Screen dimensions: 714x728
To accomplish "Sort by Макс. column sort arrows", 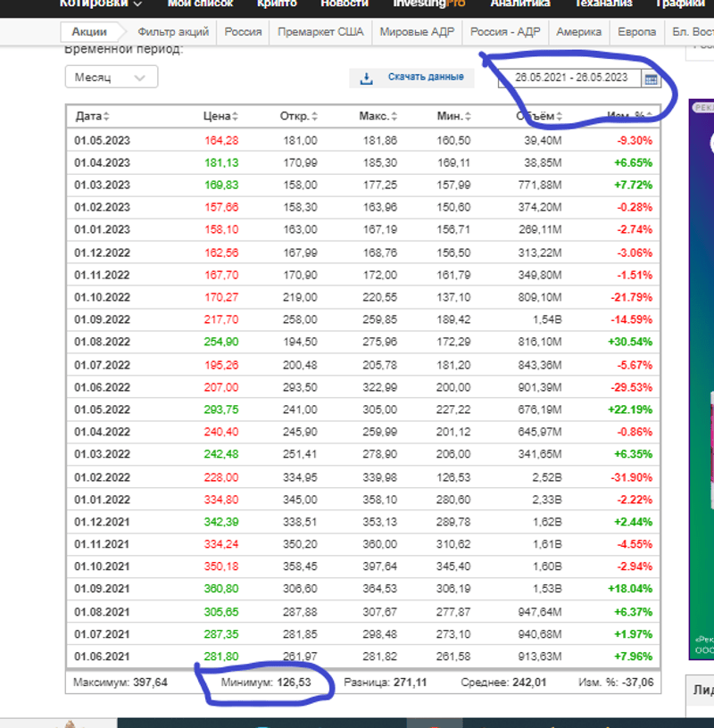I will tap(394, 117).
